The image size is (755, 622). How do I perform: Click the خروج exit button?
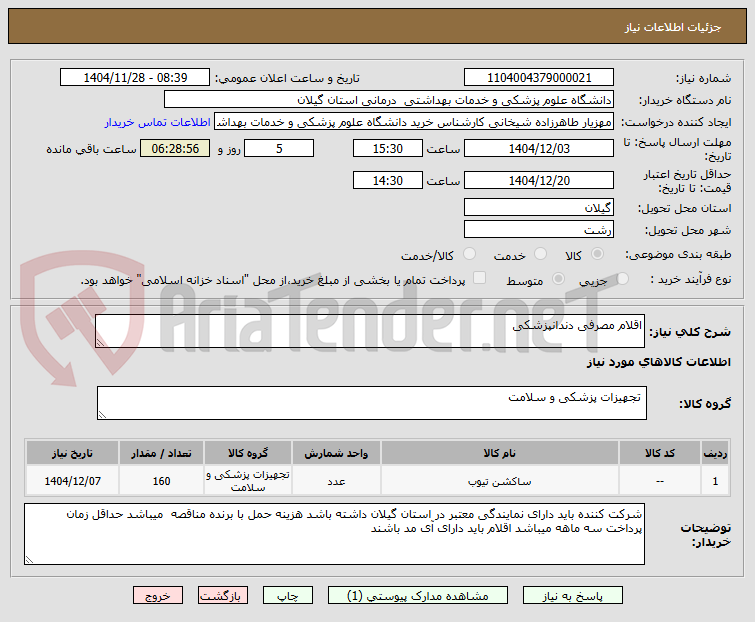[x=158, y=596]
